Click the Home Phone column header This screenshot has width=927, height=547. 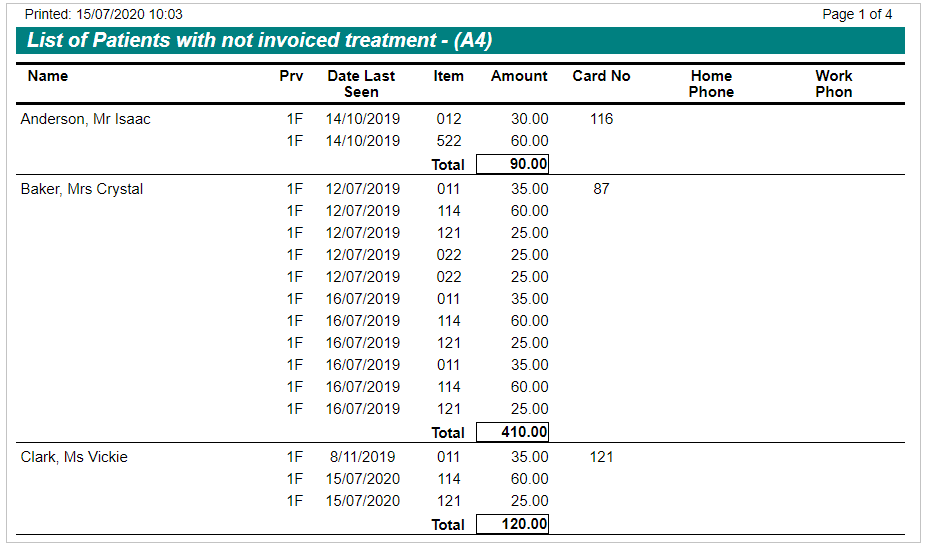click(x=711, y=84)
